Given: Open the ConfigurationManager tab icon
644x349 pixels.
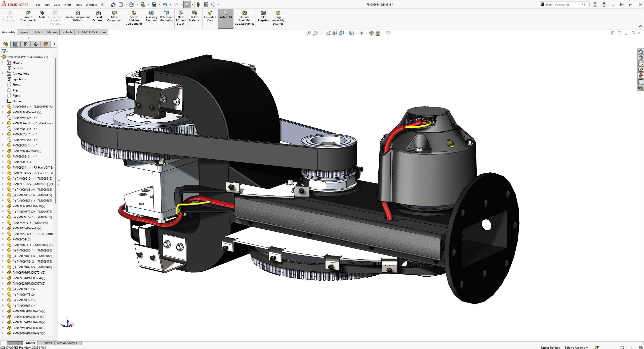Looking at the screenshot, I should pyautogui.click(x=26, y=44).
